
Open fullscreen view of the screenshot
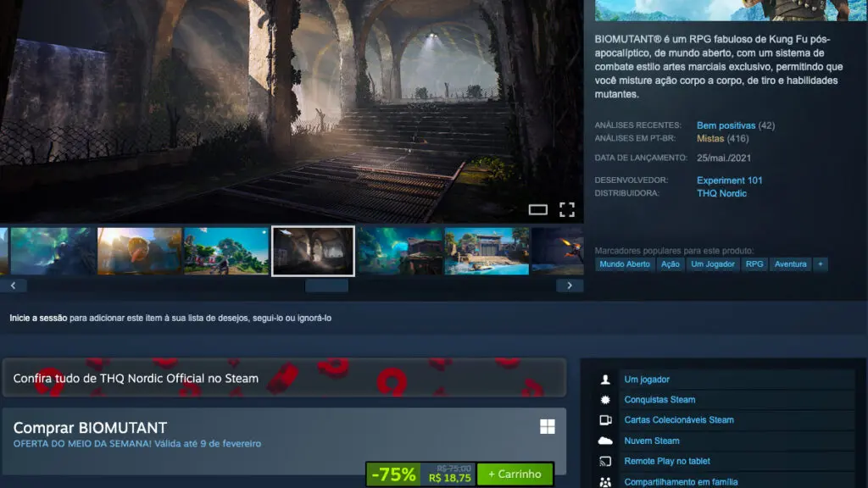[x=566, y=209]
